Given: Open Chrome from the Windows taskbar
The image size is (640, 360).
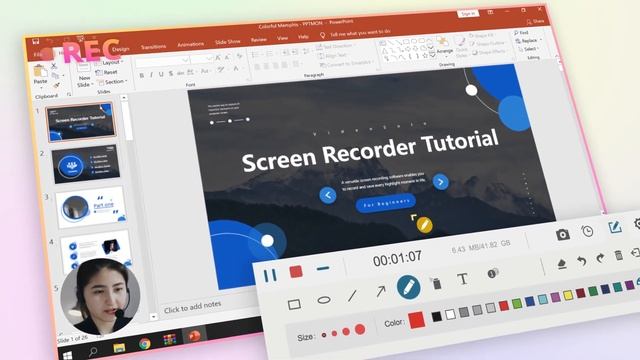Looking at the screenshot, I should point(144,344).
